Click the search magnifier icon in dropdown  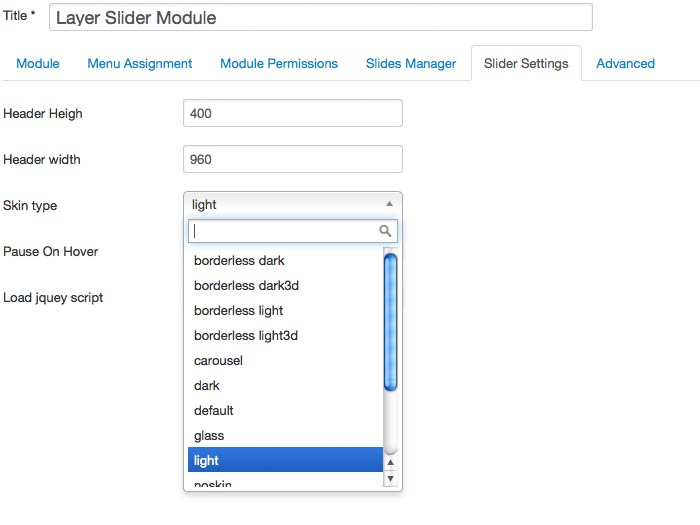tap(385, 231)
